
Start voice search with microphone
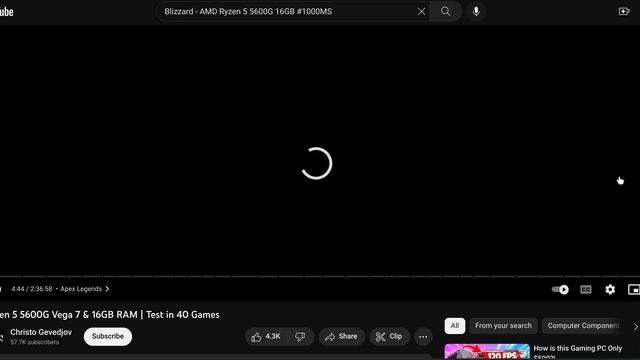[476, 11]
